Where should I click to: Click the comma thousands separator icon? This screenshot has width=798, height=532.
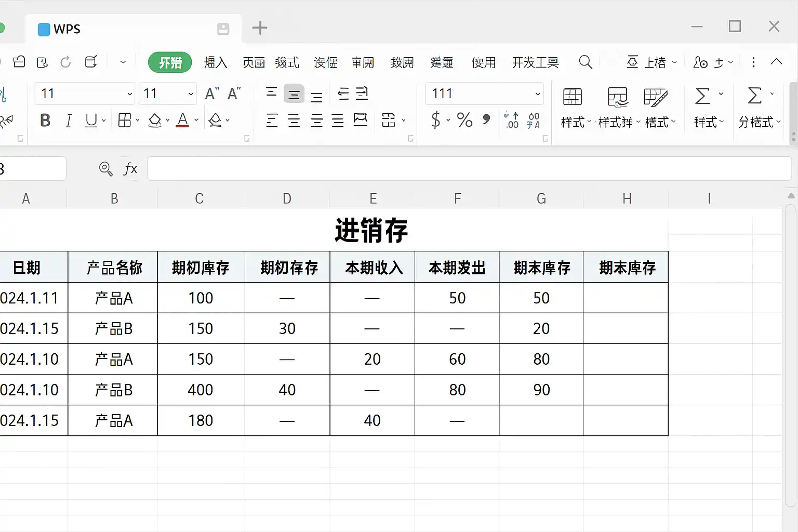[486, 119]
